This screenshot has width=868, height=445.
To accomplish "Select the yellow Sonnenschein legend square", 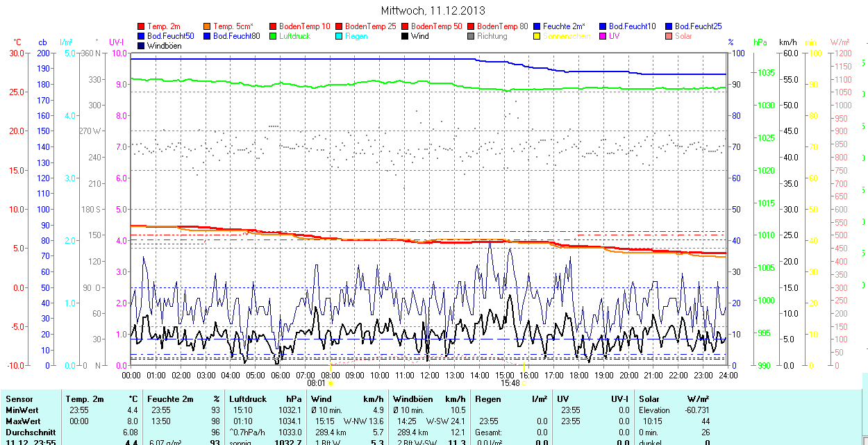I will click(537, 36).
